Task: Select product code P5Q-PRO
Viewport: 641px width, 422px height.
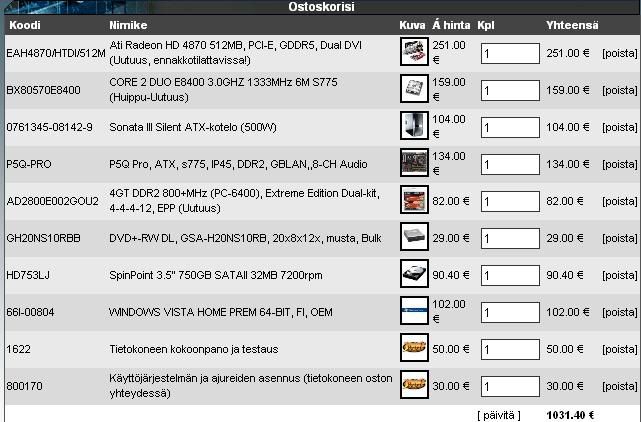Action: point(29,164)
